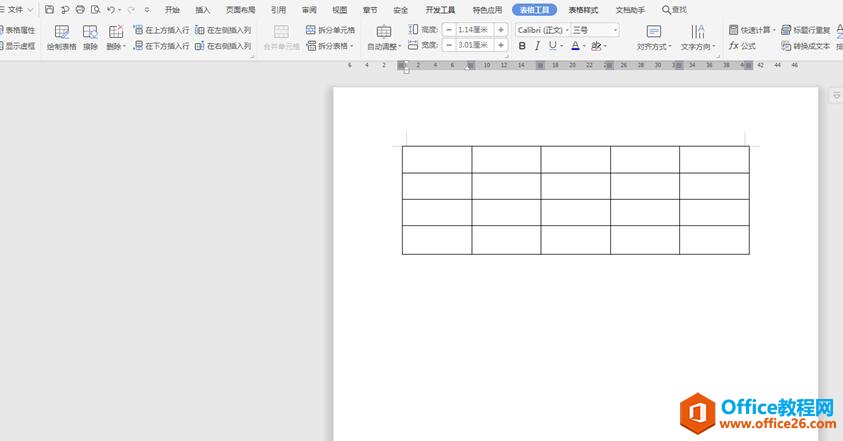
Task: Select the highlighted 表格工具 Table Tools tab
Action: pos(534,10)
